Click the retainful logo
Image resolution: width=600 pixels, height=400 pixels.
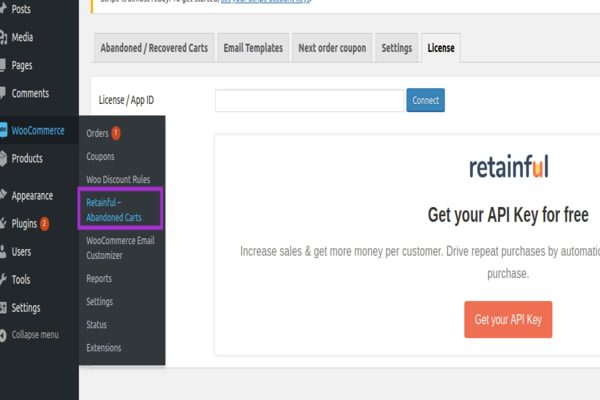[509, 167]
